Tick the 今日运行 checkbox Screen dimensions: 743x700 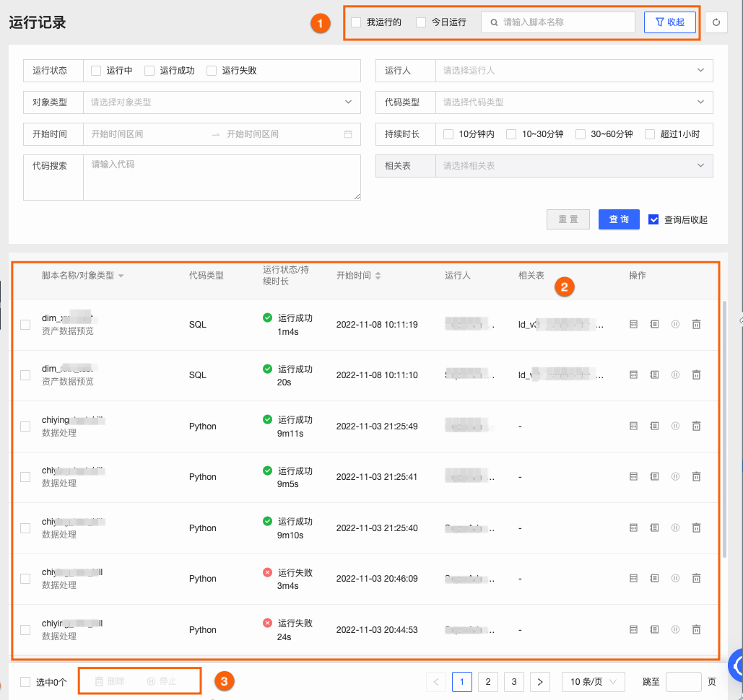[x=421, y=22]
